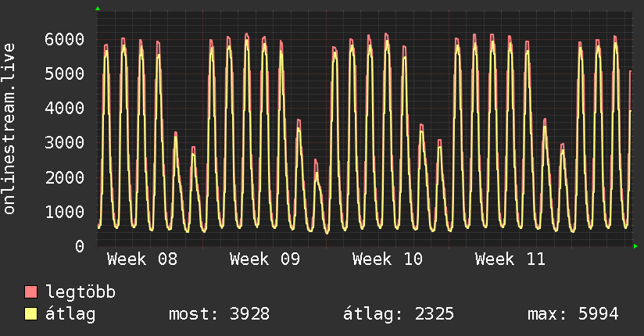Click the 'max: 5994' maximum statistic
644x336 pixels.
[573, 314]
